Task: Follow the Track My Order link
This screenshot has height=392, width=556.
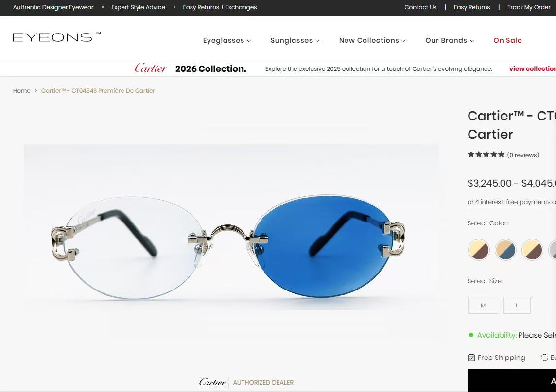Action: tap(529, 7)
